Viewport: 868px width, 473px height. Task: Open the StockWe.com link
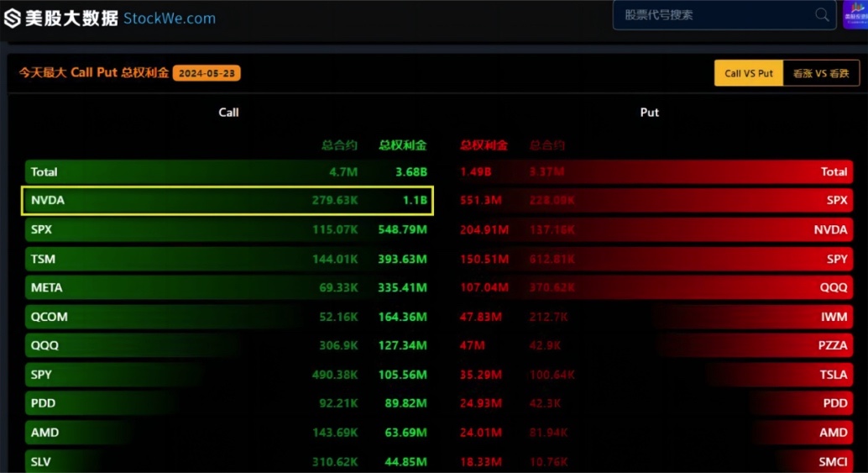170,18
